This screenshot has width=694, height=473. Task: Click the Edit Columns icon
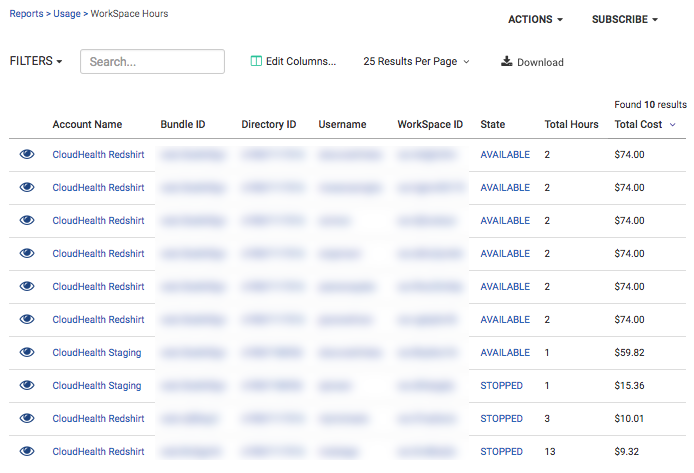(x=256, y=61)
